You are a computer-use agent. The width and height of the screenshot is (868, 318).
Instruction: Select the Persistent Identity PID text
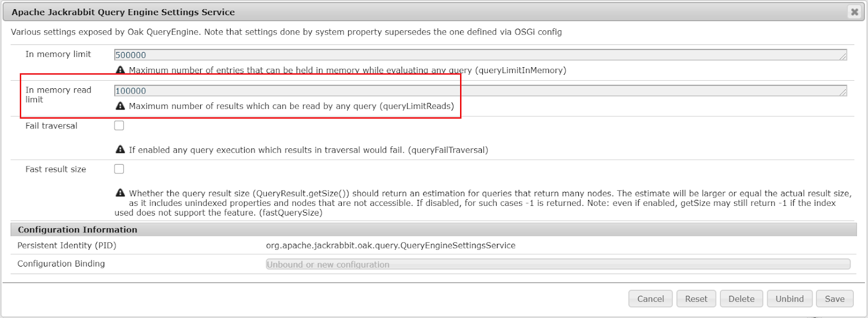(391, 245)
